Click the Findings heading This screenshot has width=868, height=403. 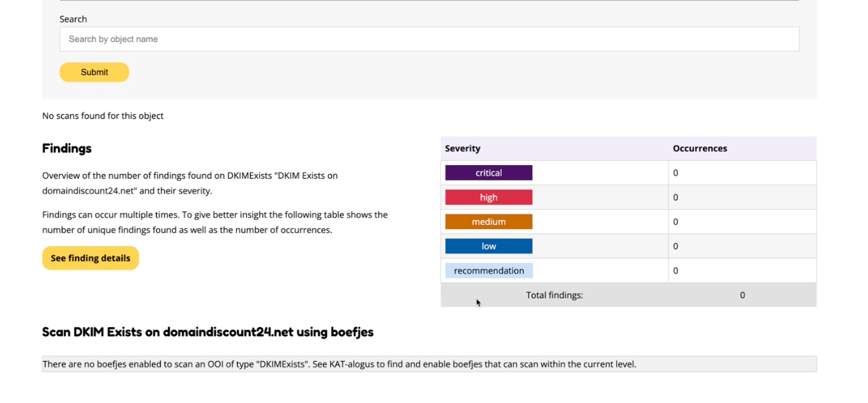click(67, 148)
